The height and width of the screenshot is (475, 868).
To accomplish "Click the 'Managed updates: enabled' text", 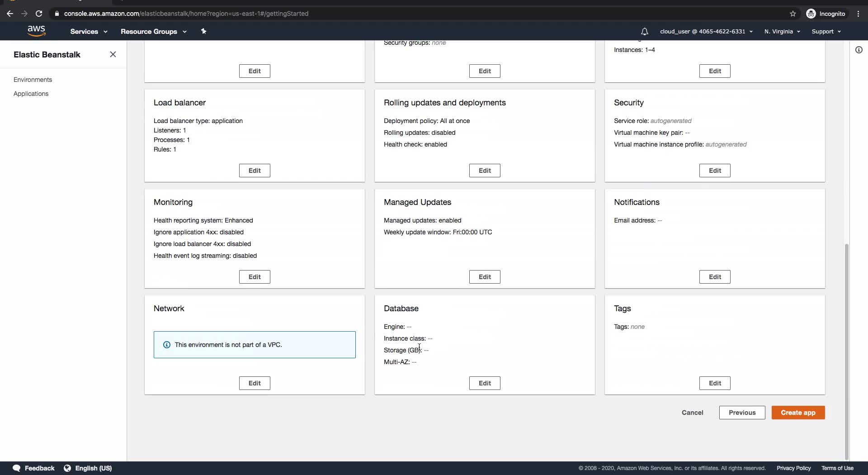I will point(423,220).
